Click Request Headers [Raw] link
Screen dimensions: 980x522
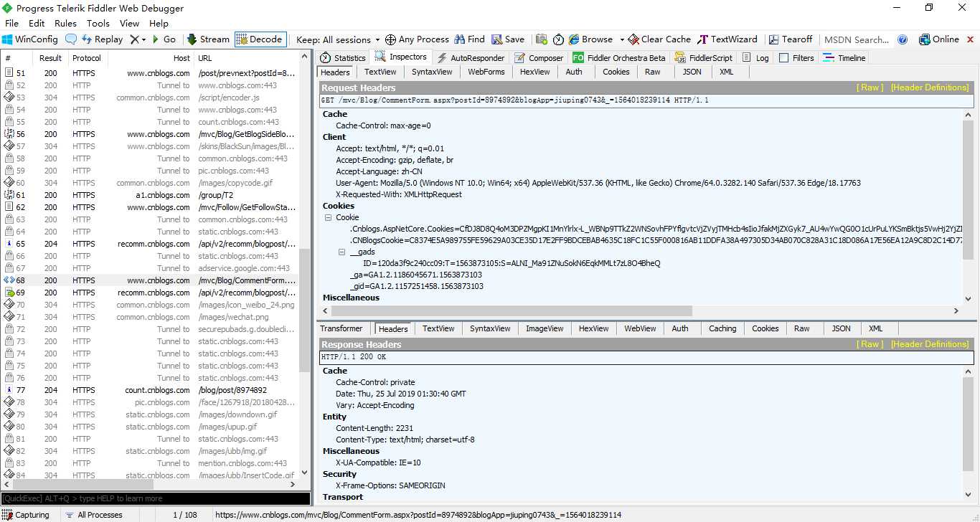pyautogui.click(x=870, y=87)
